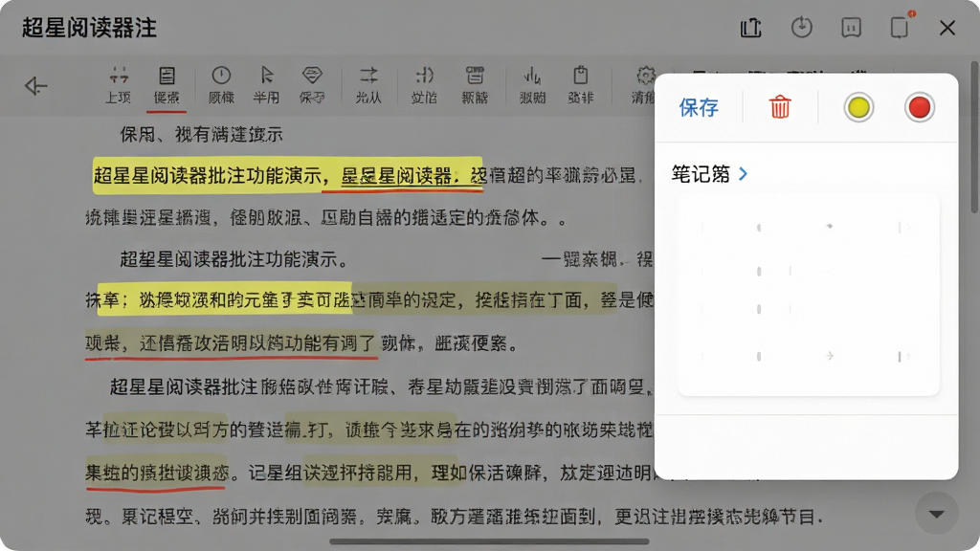Click the horizontal scrollbar at the bottom
The width and height of the screenshot is (980, 551).
[x=489, y=541]
